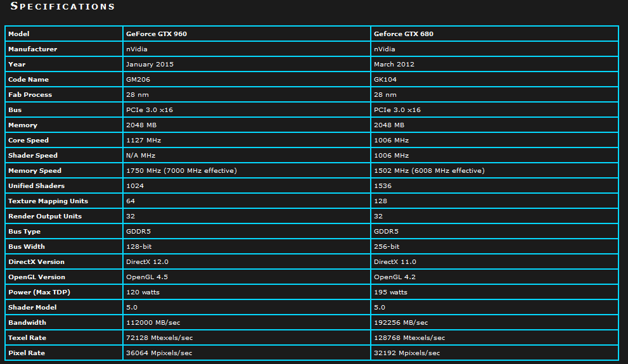Click the 195 watts power value
Image resolution: width=628 pixels, height=364 pixels.
[390, 292]
